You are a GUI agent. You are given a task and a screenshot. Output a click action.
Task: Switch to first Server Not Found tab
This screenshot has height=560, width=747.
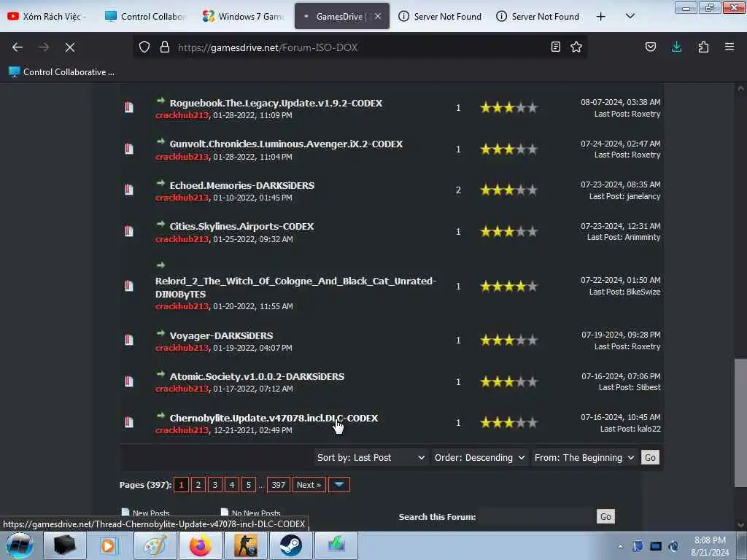440,17
